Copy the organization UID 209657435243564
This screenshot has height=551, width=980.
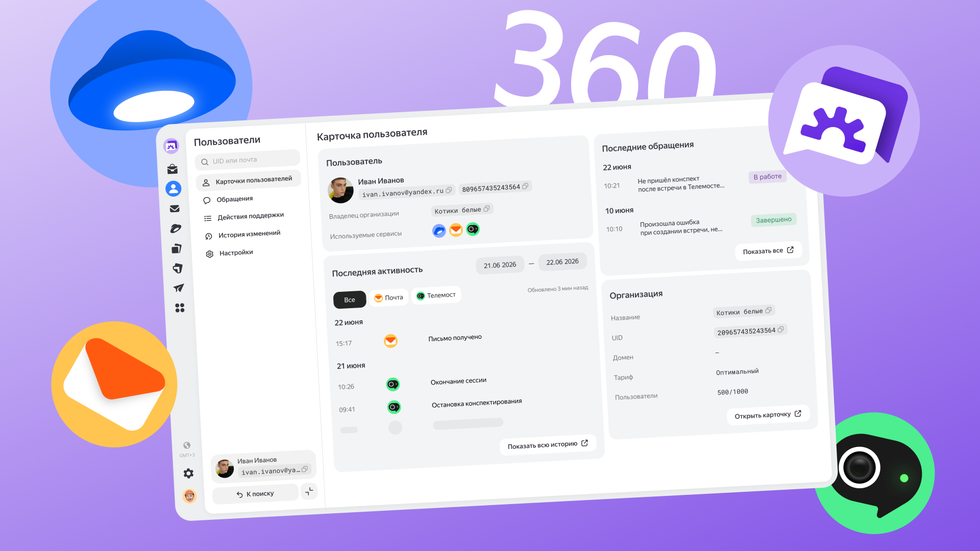coord(780,330)
